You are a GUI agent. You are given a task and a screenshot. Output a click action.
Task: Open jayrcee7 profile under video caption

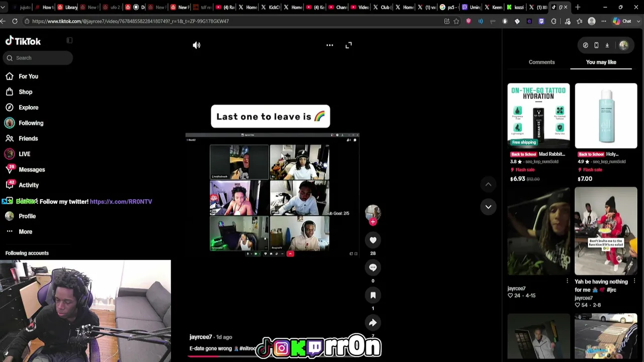click(x=201, y=337)
